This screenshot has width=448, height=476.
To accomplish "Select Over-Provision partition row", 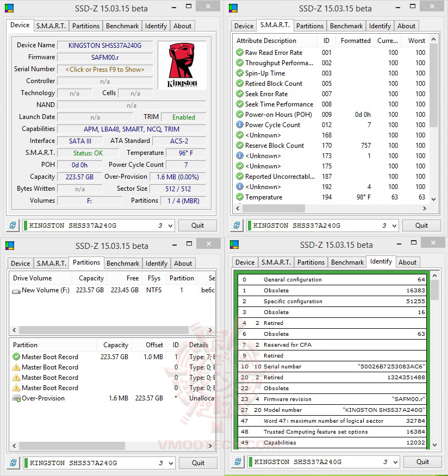I will [113, 398].
